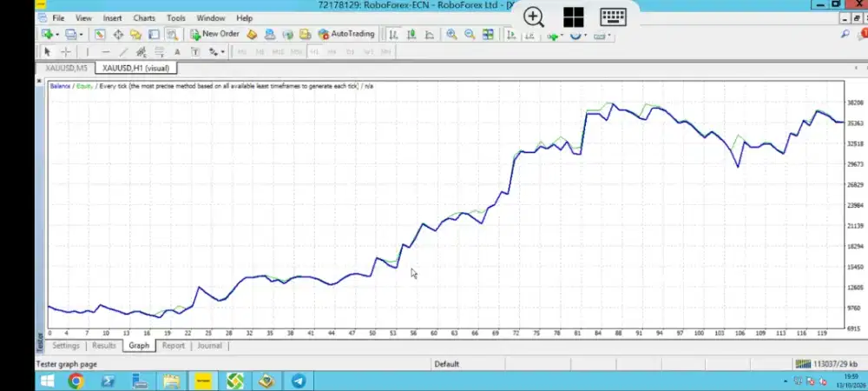The image size is (868, 391).
Task: Click the 'Default' profile status bar entry
Action: pos(447,364)
